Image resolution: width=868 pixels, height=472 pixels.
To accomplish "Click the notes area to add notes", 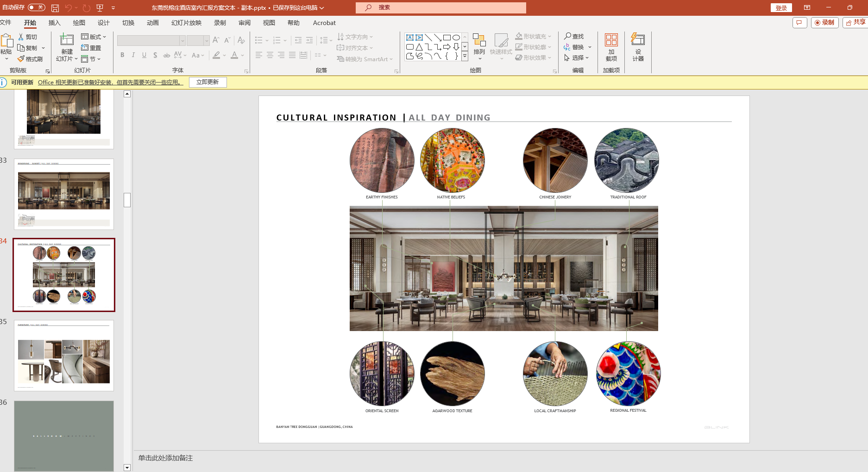I will pos(500,458).
